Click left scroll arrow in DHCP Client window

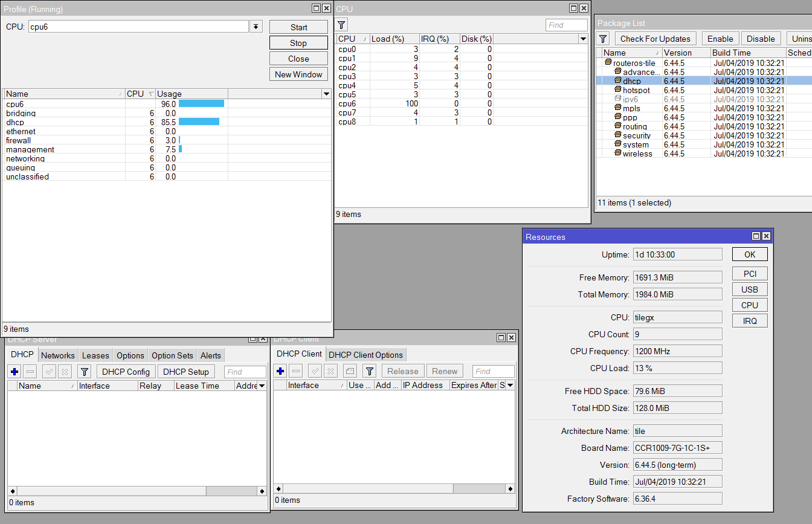pyautogui.click(x=279, y=489)
